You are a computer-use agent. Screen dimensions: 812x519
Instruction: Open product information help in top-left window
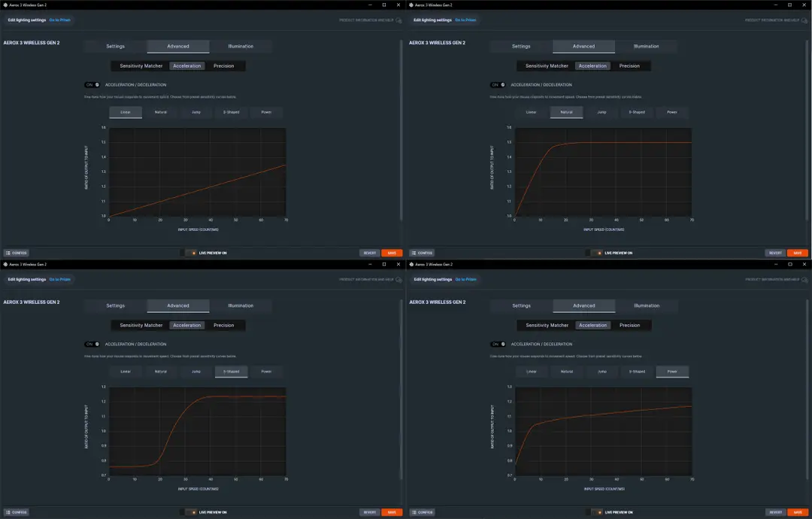pyautogui.click(x=370, y=20)
